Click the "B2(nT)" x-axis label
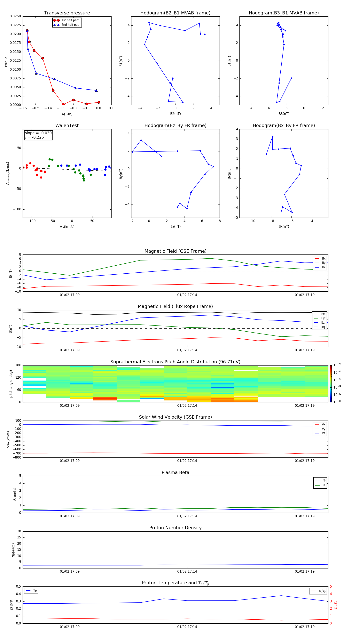 (x=175, y=114)
